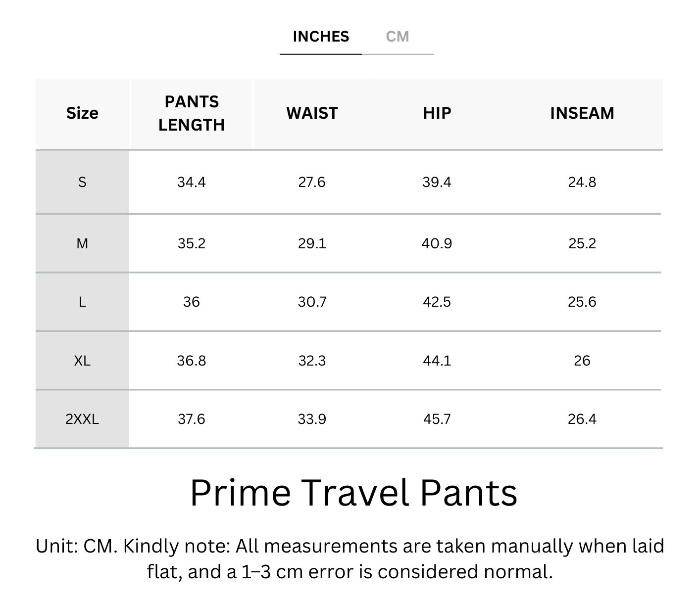Click the 42.5 hip value for L
This screenshot has width=700, height=602.
coord(437,302)
